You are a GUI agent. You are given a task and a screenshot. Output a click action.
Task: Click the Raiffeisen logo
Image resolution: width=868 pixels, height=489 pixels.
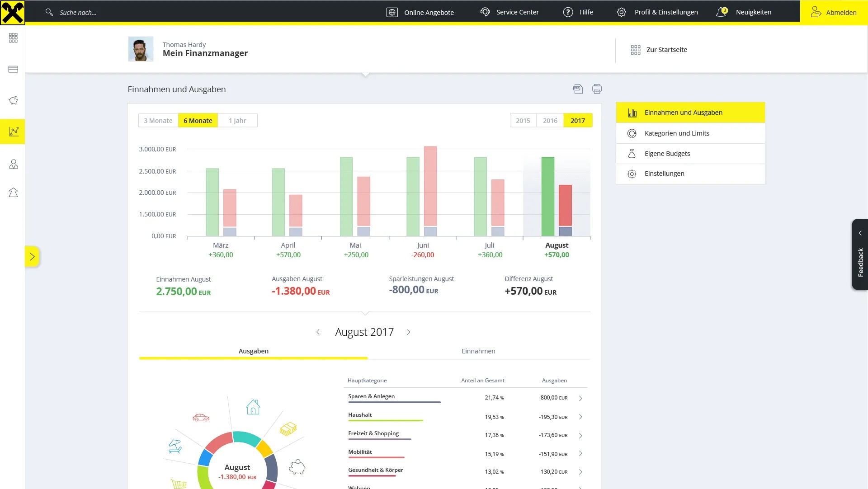pyautogui.click(x=13, y=12)
